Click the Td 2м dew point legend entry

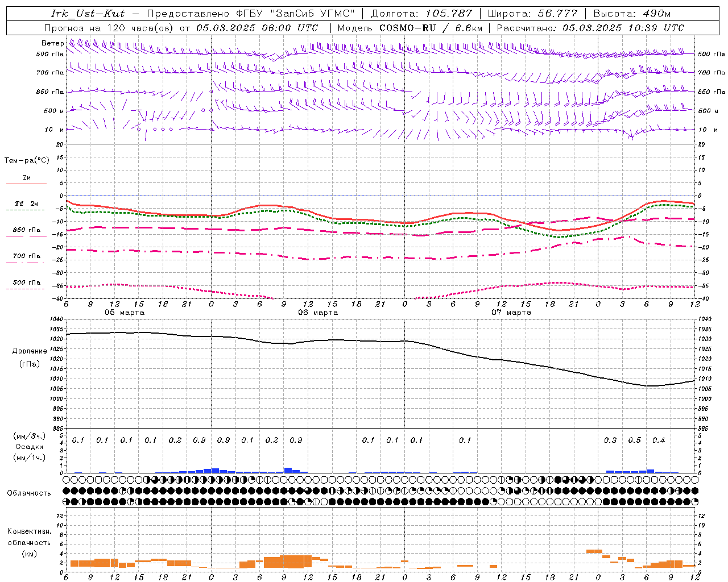tap(26, 203)
